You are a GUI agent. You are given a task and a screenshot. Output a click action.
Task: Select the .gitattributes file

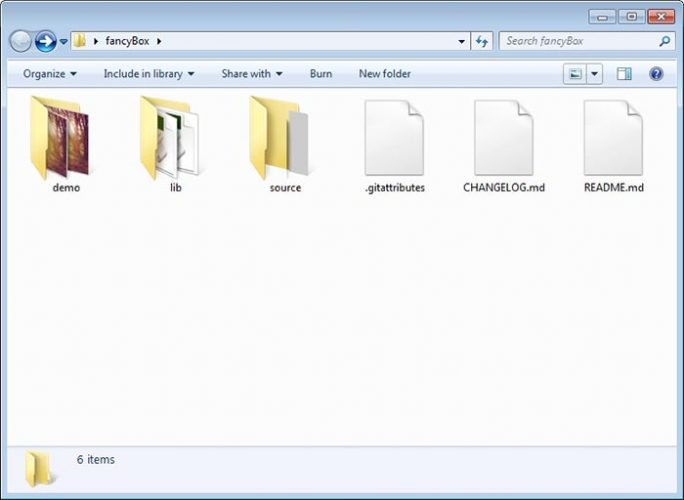click(x=394, y=140)
